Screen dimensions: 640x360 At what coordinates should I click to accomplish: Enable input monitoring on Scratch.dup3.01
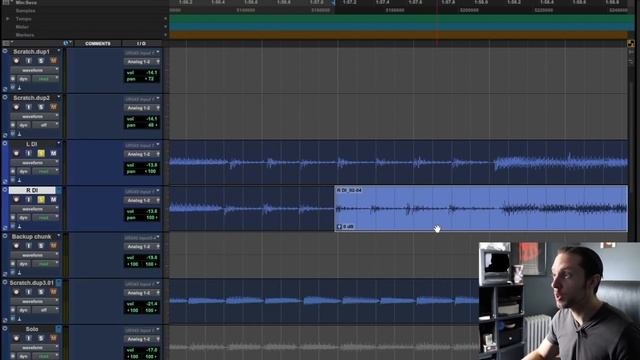coord(29,292)
